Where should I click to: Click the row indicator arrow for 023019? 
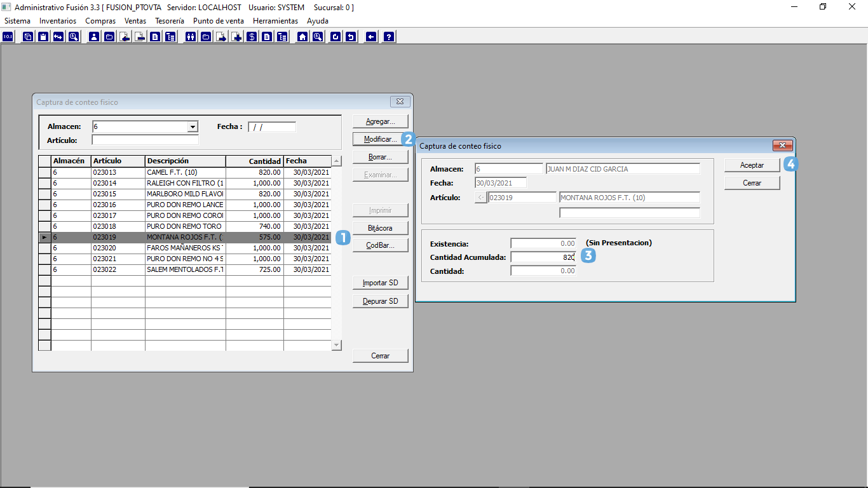click(x=44, y=237)
